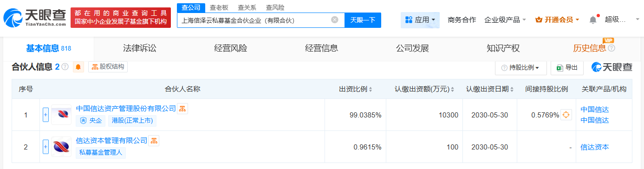Click the 间接持股比例 column header
Screen dimensions: 644x169
(x=546, y=89)
